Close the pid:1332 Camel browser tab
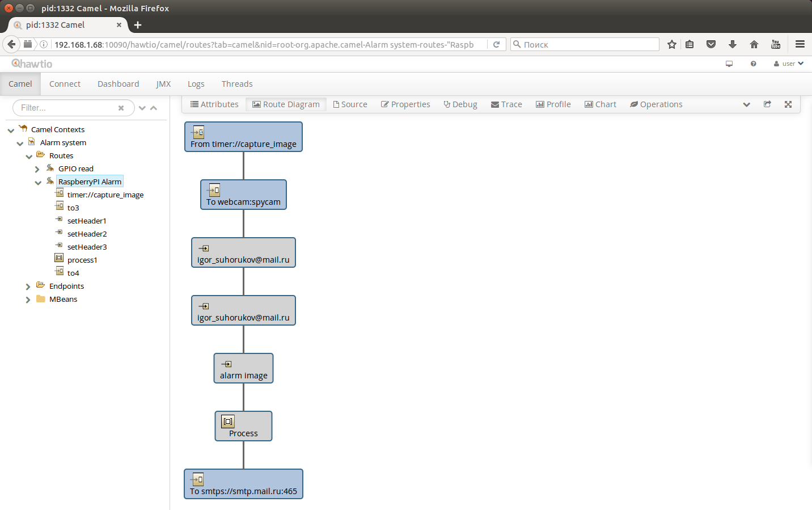 point(119,25)
